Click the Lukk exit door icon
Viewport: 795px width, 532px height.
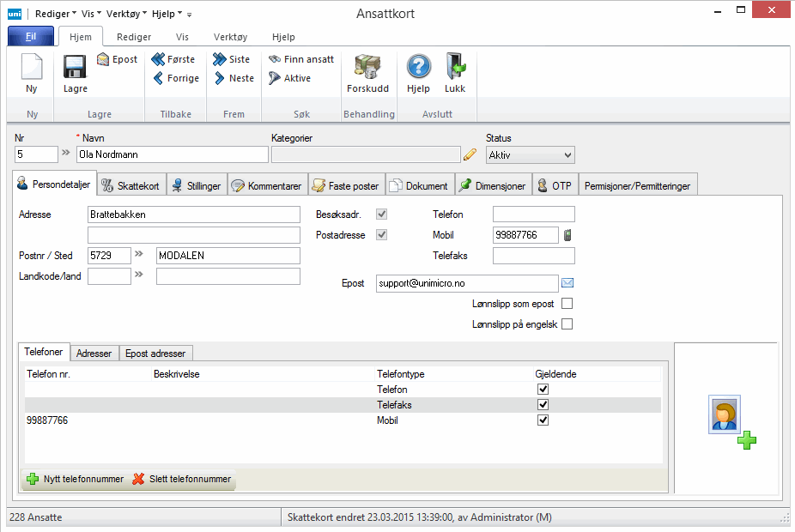coord(455,68)
